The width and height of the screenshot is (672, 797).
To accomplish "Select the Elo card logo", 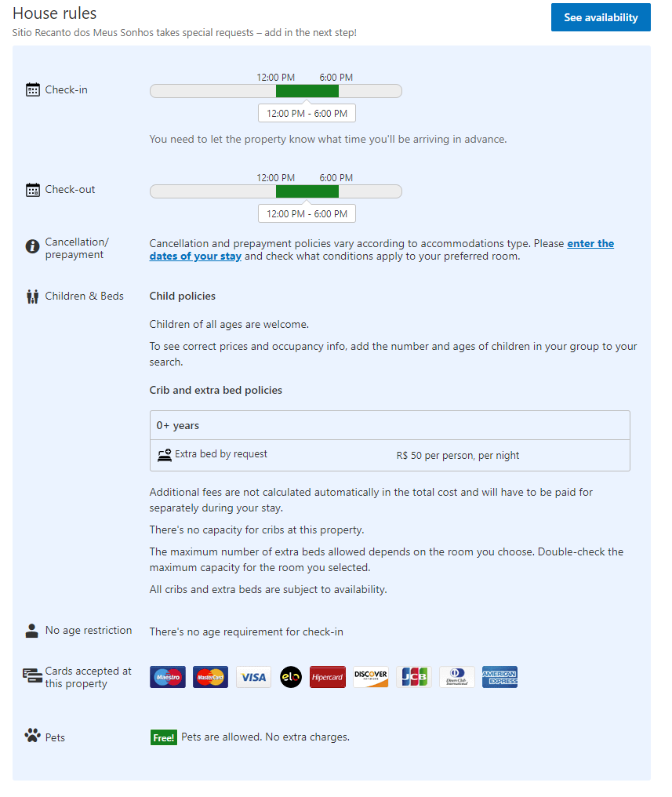I will 291,677.
